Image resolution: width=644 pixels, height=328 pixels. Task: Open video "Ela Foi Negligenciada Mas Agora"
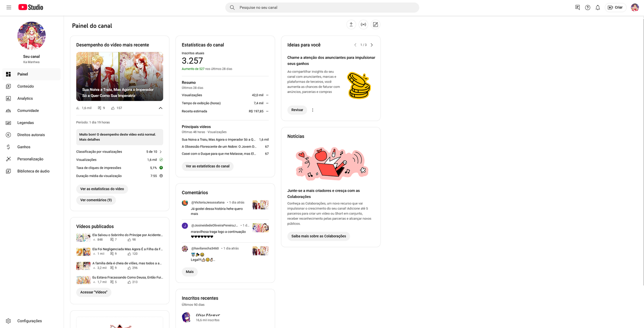tap(127, 249)
